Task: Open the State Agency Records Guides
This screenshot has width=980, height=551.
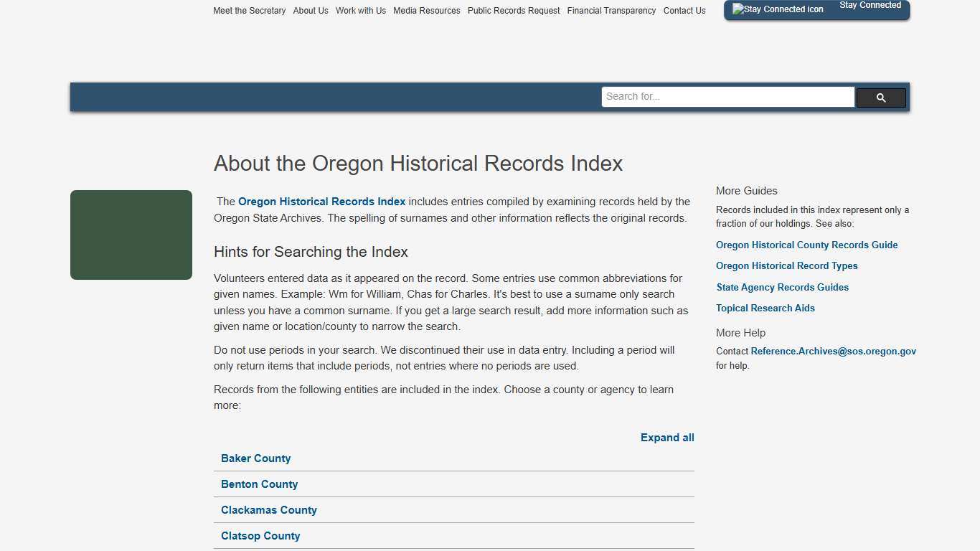Action: click(782, 287)
